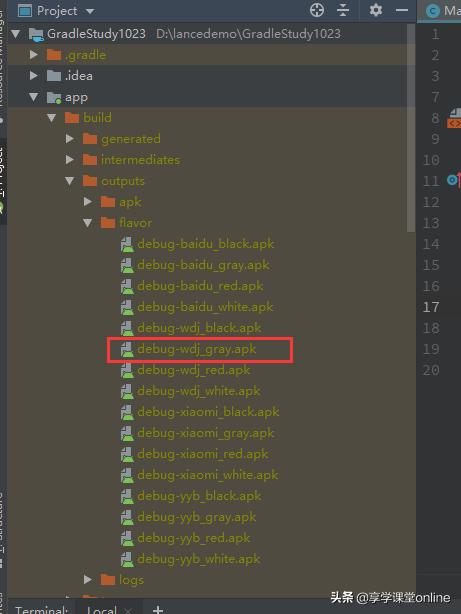The width and height of the screenshot is (461, 614).
Task: Select debug-xiaomi_white.apk file
Action: (x=199, y=475)
